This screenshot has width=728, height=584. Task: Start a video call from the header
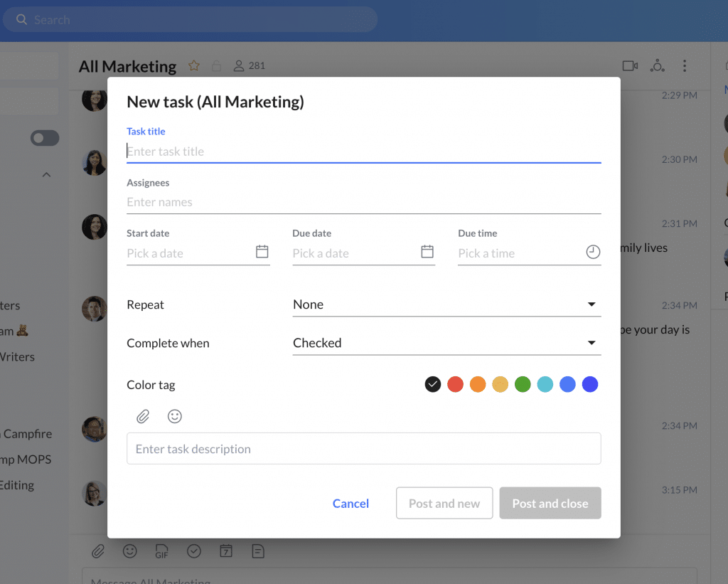pos(630,66)
